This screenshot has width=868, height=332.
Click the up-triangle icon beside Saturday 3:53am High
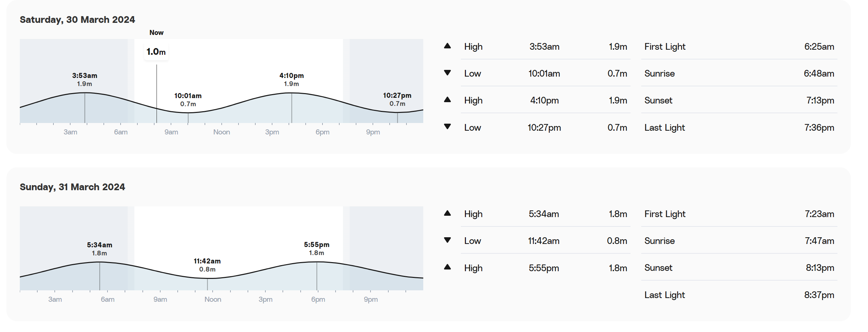(x=447, y=46)
